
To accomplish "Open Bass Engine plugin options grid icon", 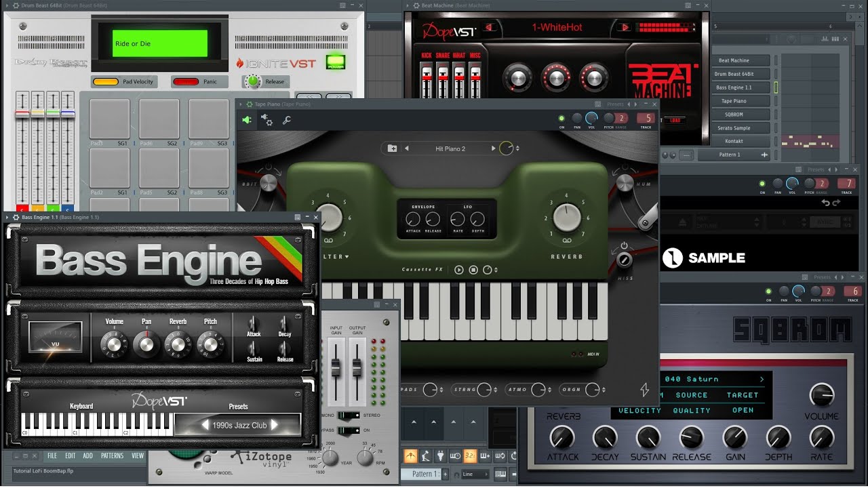I will 297,218.
